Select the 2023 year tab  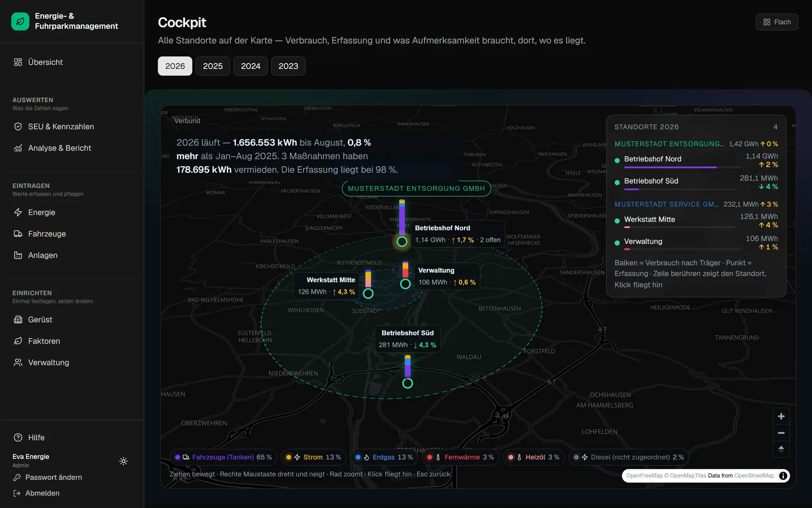(x=288, y=66)
